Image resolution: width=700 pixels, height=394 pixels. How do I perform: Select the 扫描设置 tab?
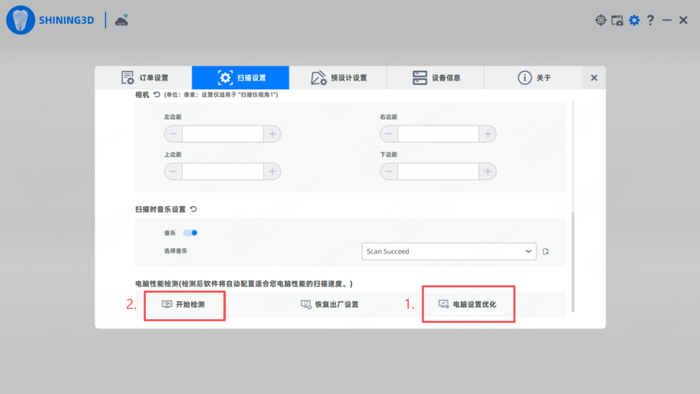(241, 78)
